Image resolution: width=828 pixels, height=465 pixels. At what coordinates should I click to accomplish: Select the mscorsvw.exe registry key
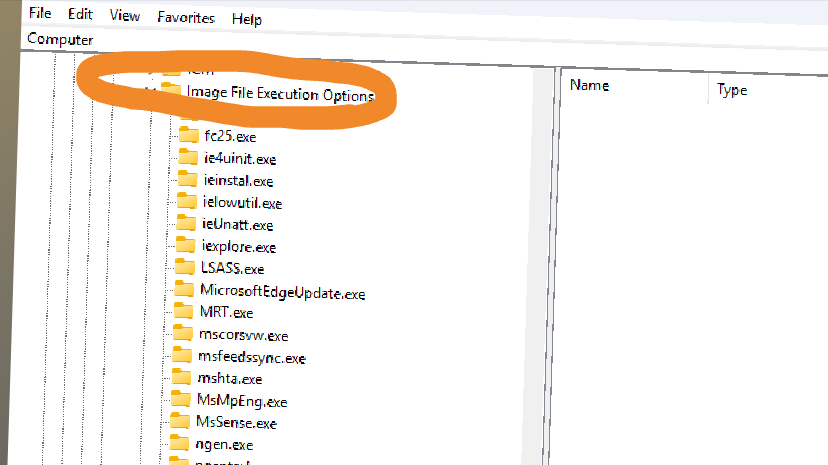pyautogui.click(x=243, y=335)
